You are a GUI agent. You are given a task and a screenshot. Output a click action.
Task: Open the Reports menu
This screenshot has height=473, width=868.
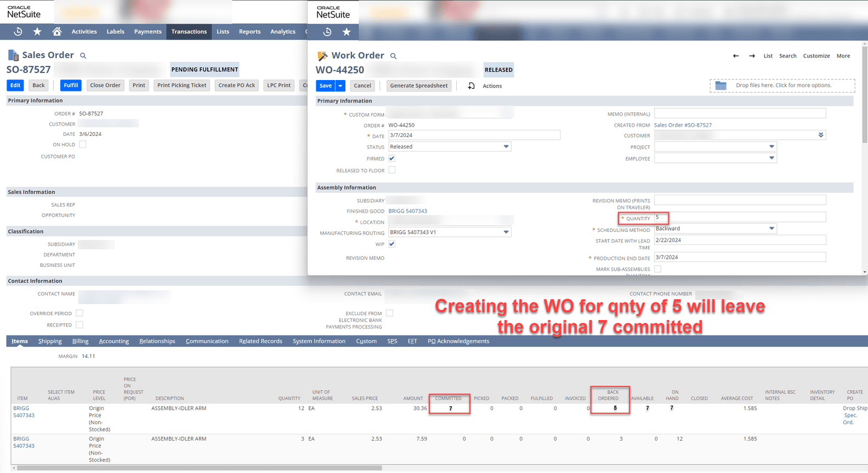[x=250, y=32]
